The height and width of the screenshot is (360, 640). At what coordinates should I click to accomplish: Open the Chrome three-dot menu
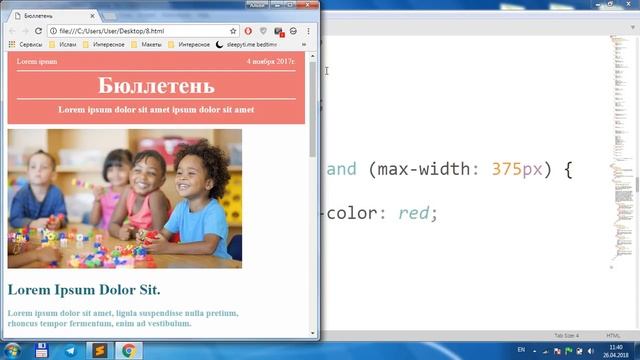[308, 31]
